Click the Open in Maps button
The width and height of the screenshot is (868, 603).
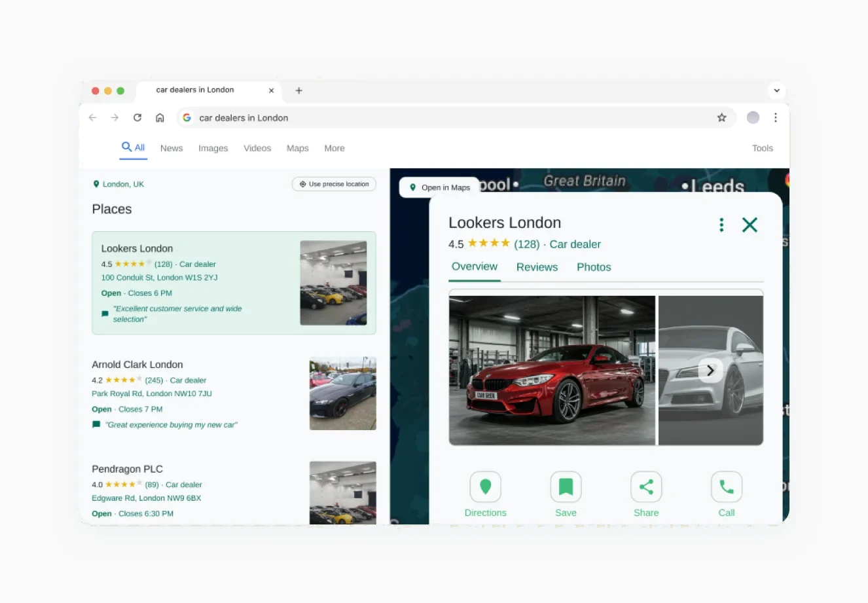click(x=440, y=187)
